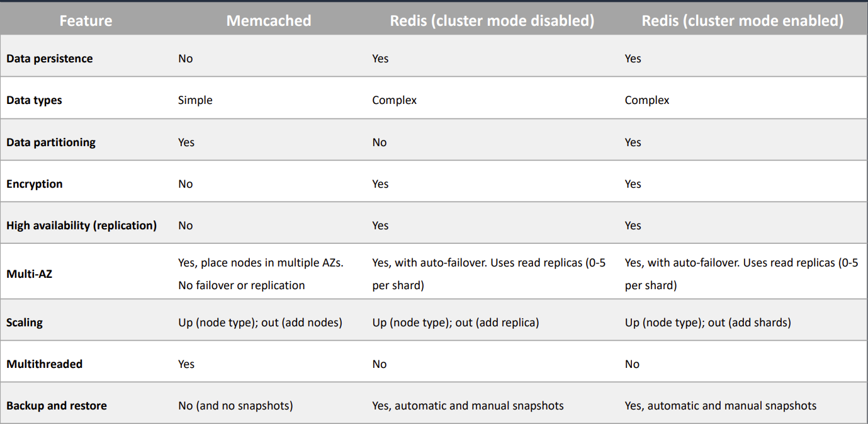Click the Feature column header
Viewport: 868px width, 424px height.
point(86,21)
